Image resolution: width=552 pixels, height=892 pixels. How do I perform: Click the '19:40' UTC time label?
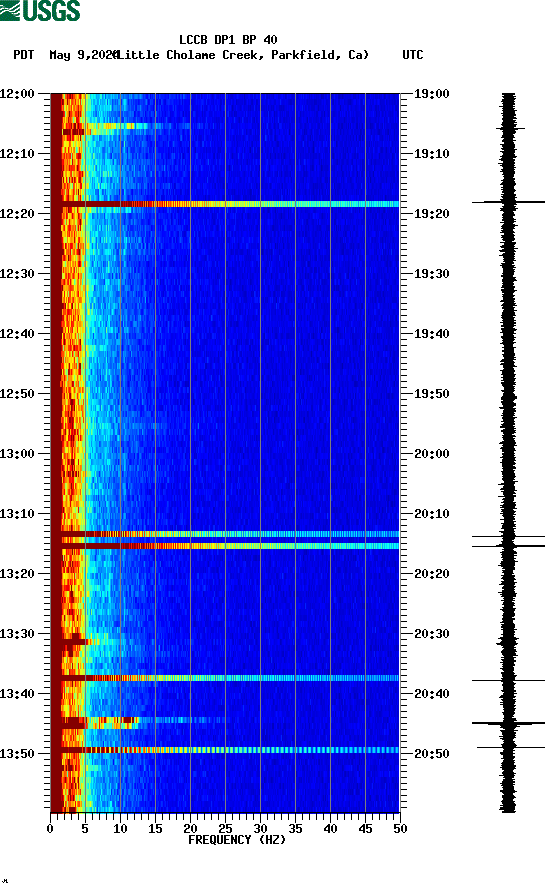click(x=431, y=334)
